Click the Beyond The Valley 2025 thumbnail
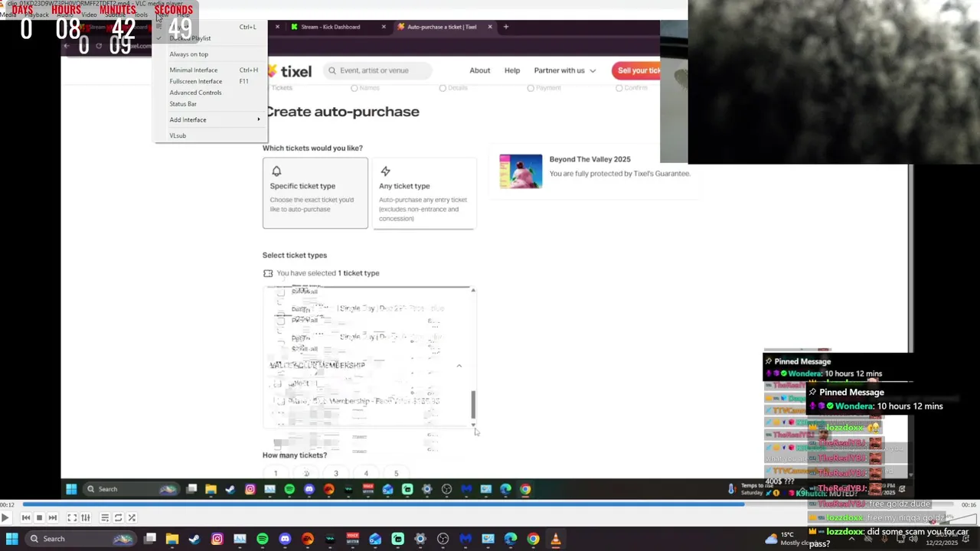 (x=521, y=171)
